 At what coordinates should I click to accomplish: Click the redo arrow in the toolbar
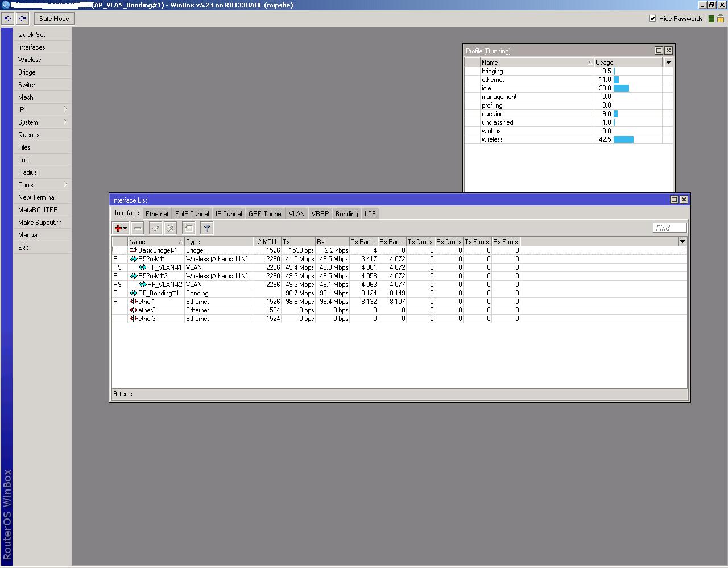click(x=22, y=18)
